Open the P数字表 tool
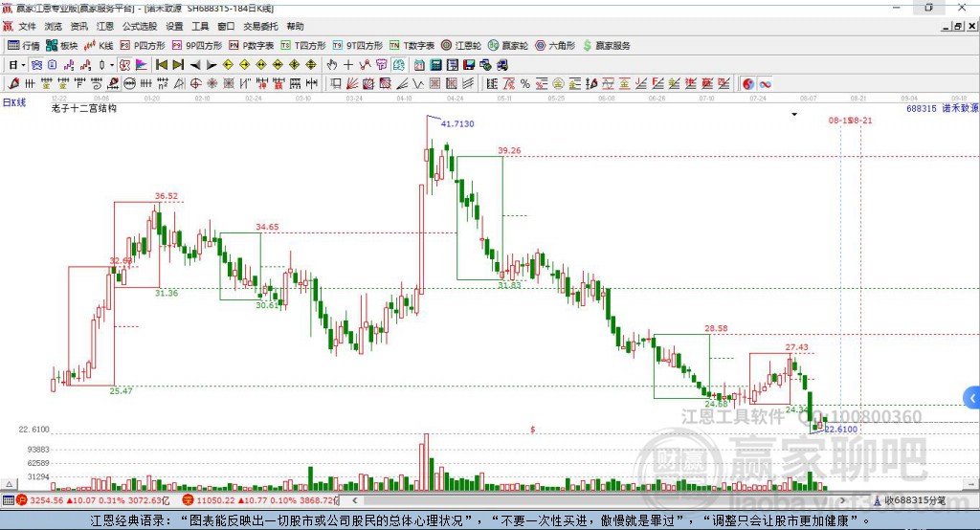 tap(252, 46)
